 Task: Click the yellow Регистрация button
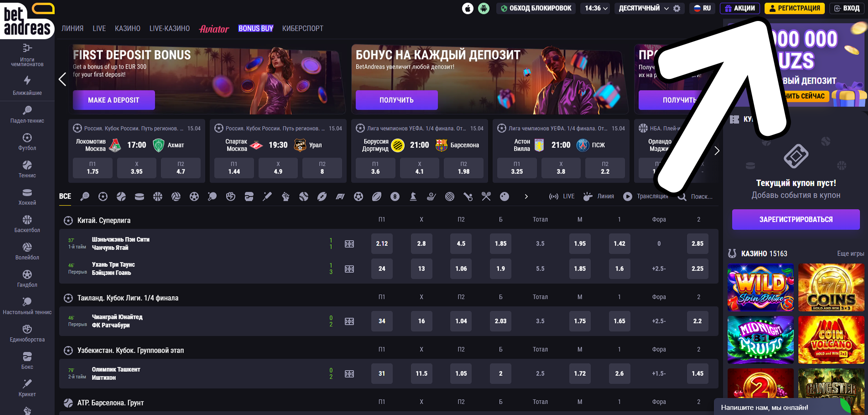(795, 8)
